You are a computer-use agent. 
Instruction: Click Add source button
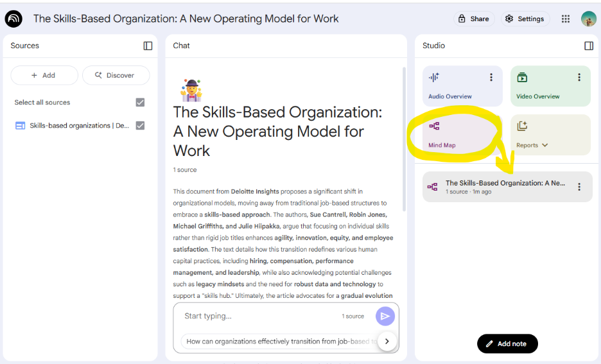pyautogui.click(x=44, y=75)
